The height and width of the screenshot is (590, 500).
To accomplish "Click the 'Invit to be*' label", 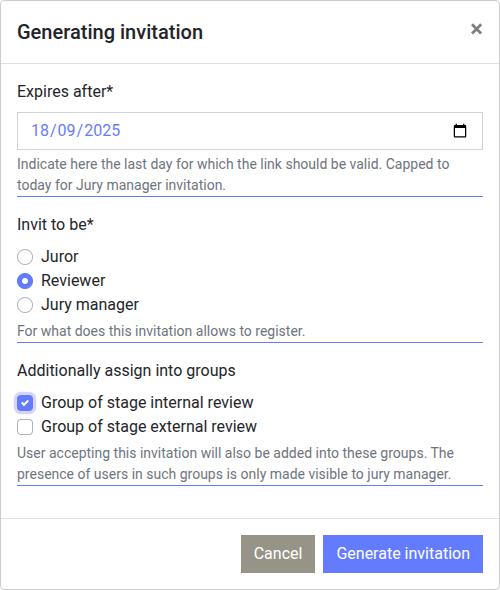I will tap(55, 225).
